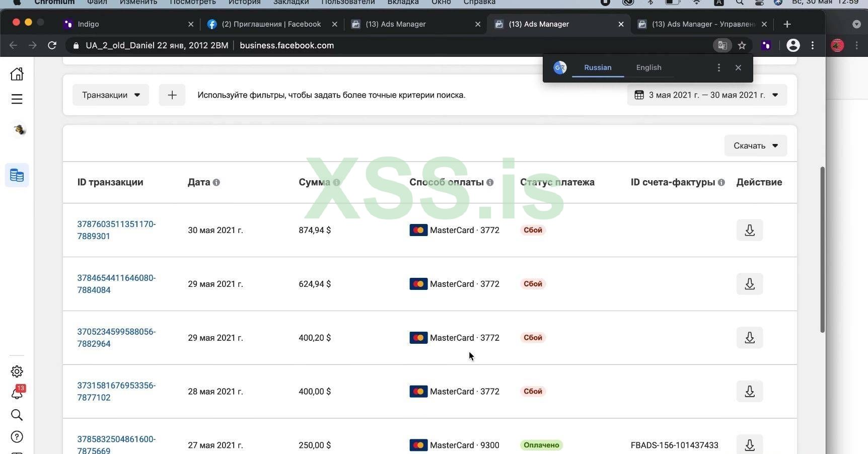Click the Сбой badge for 30 мая transaction
This screenshot has height=454, width=868.
click(533, 230)
